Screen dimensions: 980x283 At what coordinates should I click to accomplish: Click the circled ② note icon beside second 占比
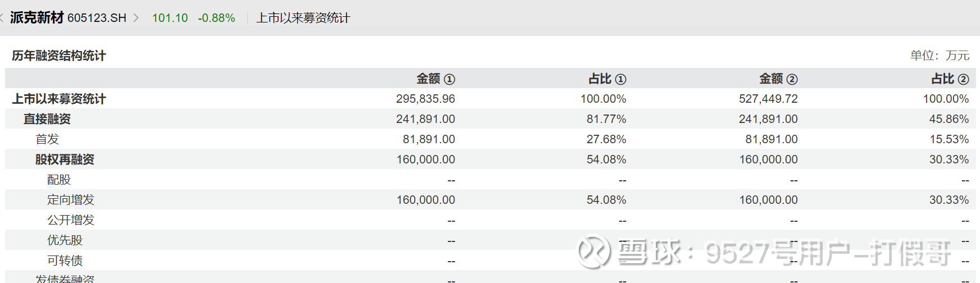(x=963, y=79)
